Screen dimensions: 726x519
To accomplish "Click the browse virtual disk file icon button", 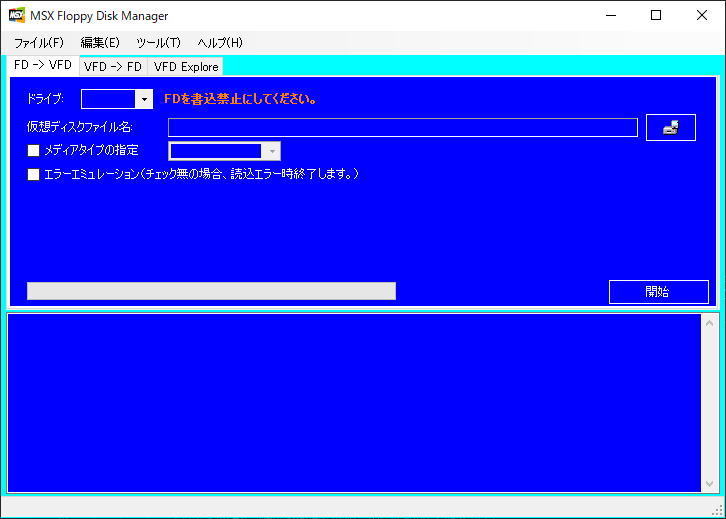I will (670, 127).
